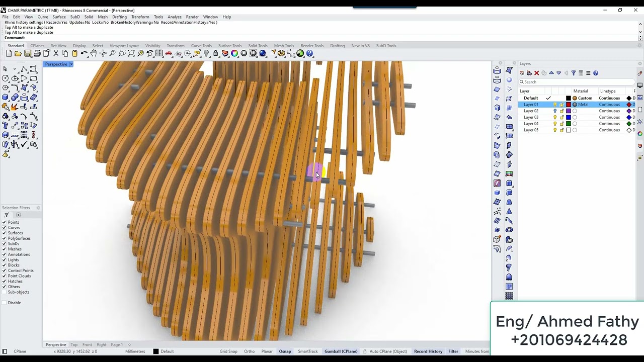This screenshot has width=644, height=362.
Task: Open the Analyze menu
Action: 175,17
